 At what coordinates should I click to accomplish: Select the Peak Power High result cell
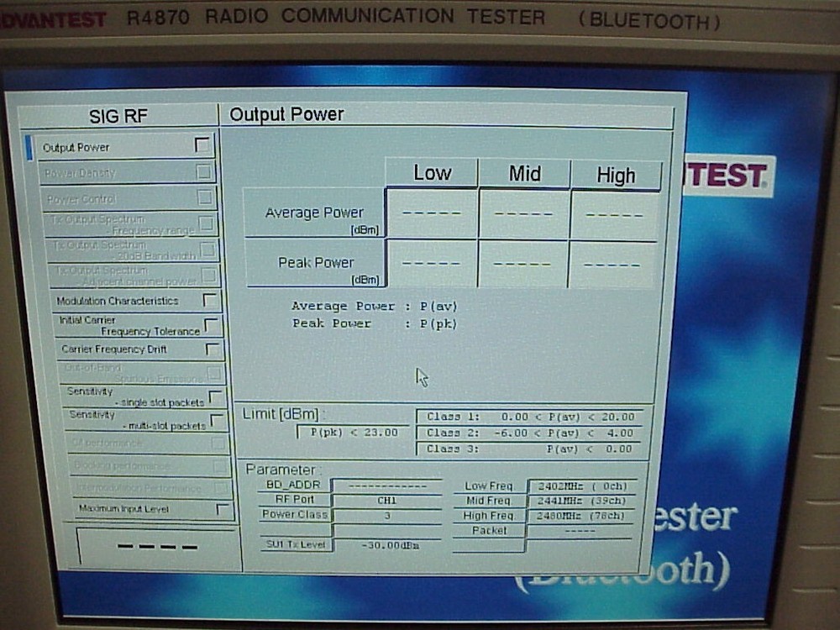coord(612,263)
